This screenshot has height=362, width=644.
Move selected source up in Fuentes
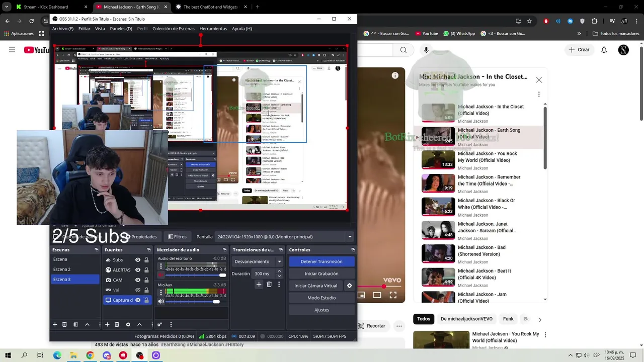click(139, 324)
